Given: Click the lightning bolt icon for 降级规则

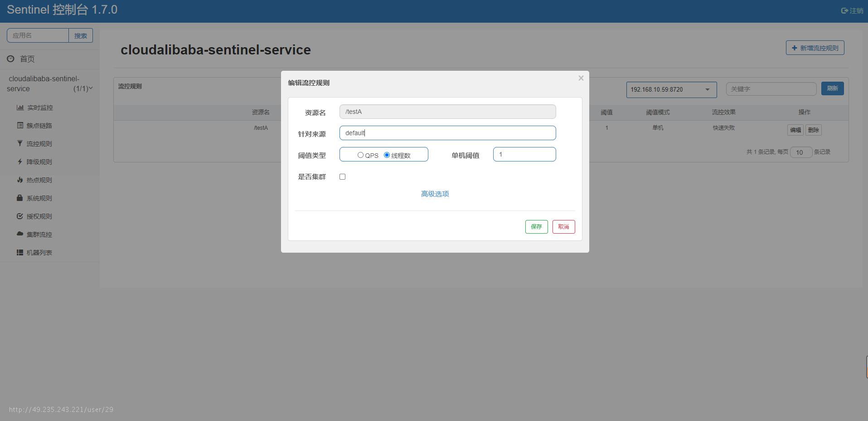Looking at the screenshot, I should [x=20, y=162].
